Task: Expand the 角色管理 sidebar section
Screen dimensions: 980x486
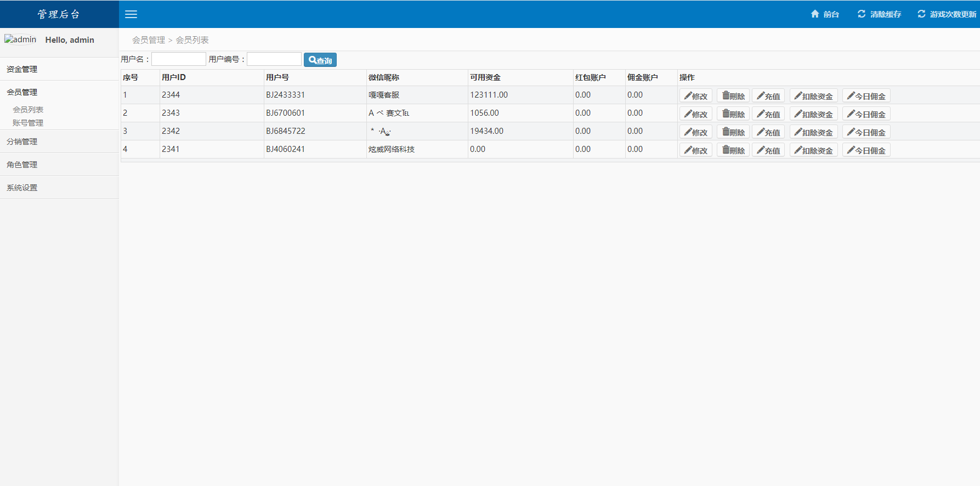Action: [22, 165]
